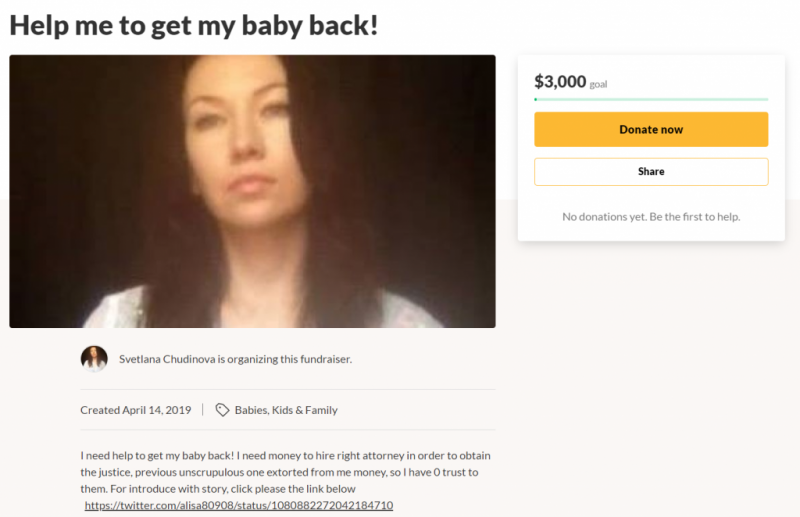
Task: Select the Babies, Kids & Family category
Action: click(286, 410)
